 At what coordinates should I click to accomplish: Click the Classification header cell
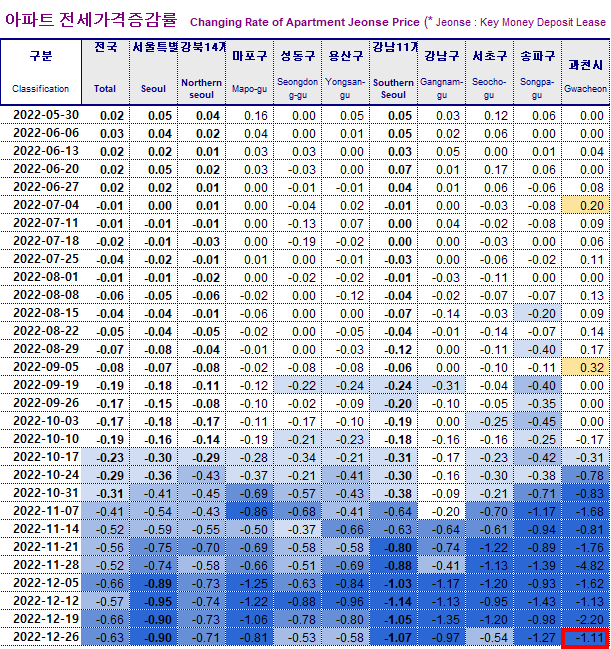[41, 72]
